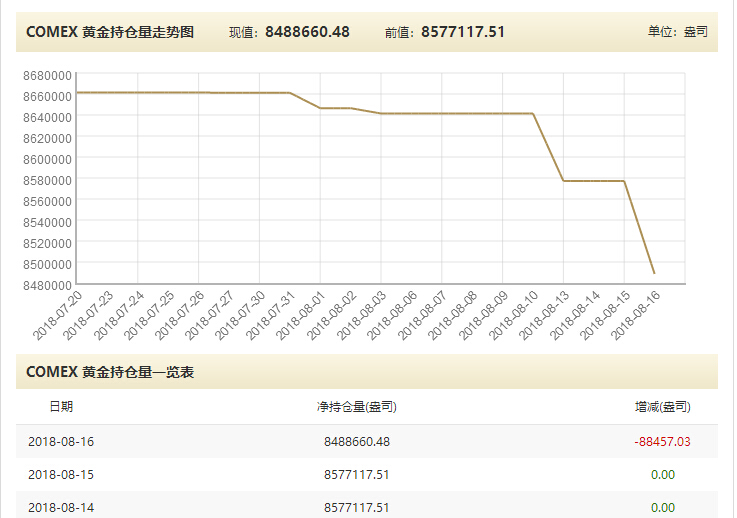Click the 8520000 y-axis label
The width and height of the screenshot is (737, 518).
[47, 243]
